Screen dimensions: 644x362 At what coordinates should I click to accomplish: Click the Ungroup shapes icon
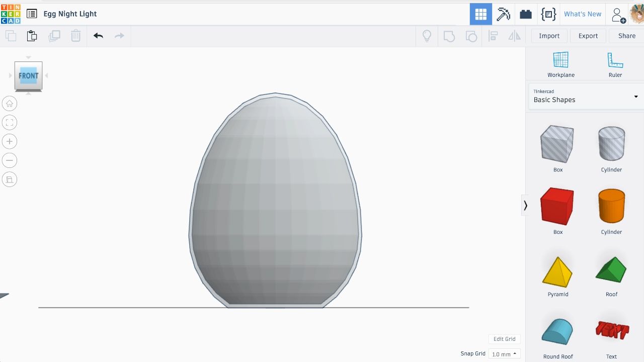471,36
